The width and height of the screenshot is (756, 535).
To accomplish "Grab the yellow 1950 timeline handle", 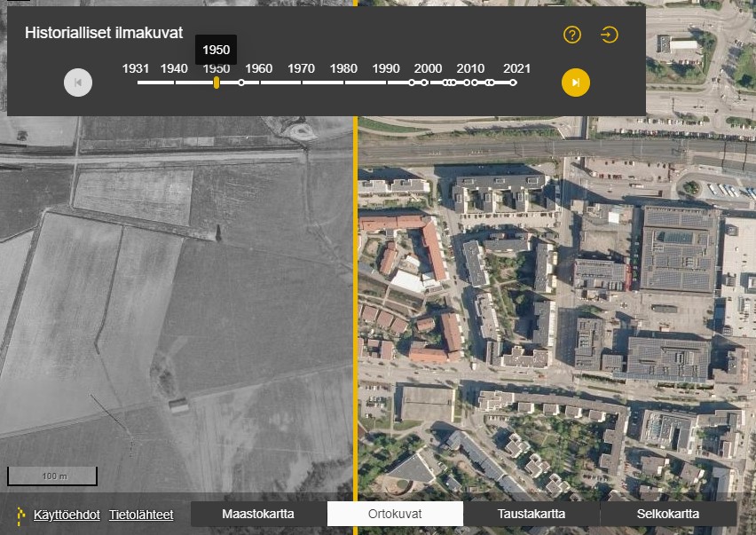I will click(217, 83).
